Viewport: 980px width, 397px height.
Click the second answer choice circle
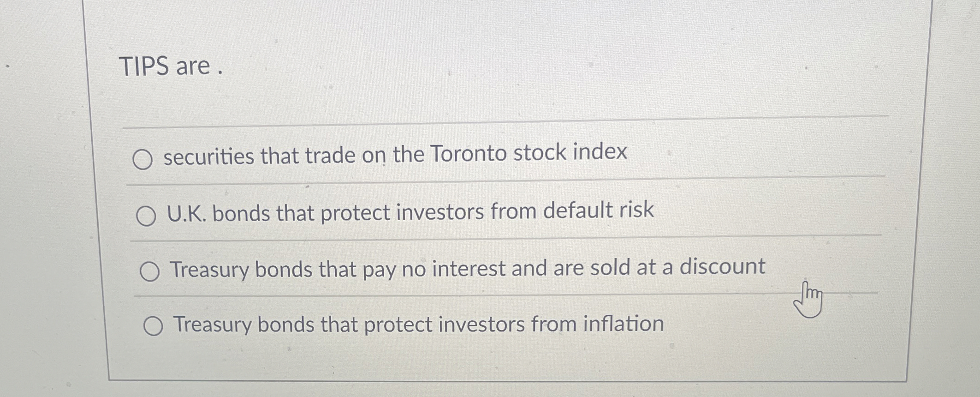click(145, 215)
